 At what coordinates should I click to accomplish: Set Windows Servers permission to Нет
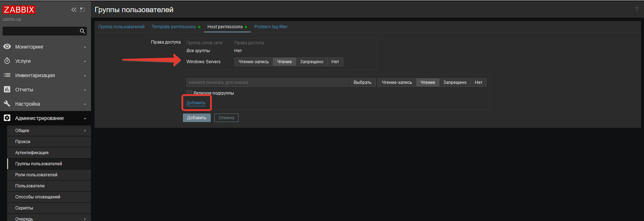click(x=335, y=62)
